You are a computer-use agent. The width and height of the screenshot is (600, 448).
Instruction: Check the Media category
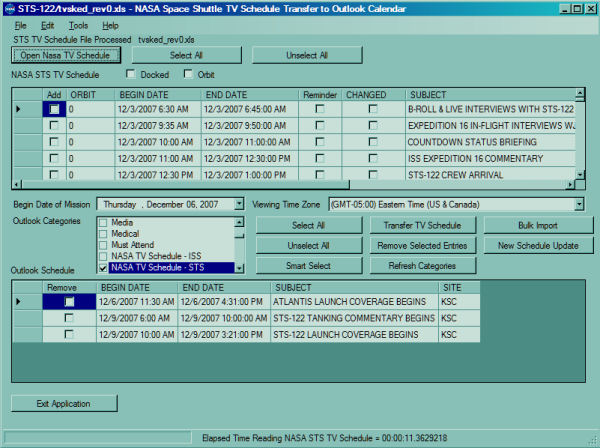[x=103, y=223]
